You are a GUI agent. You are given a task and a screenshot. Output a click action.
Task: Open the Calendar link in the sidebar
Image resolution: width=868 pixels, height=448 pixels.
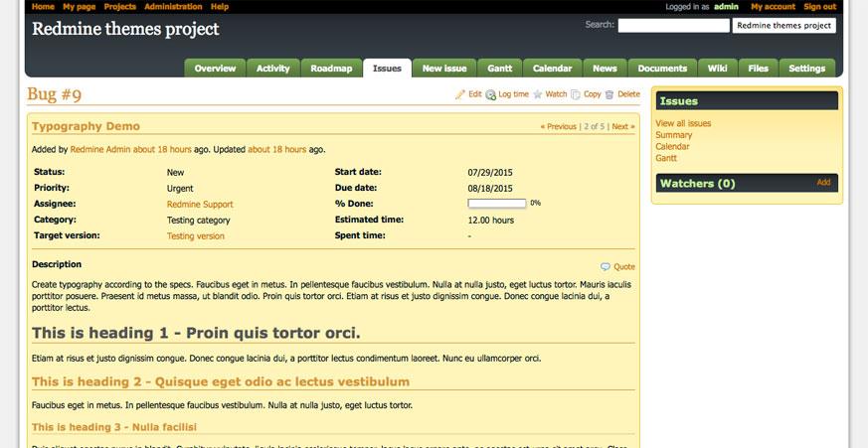click(x=672, y=147)
